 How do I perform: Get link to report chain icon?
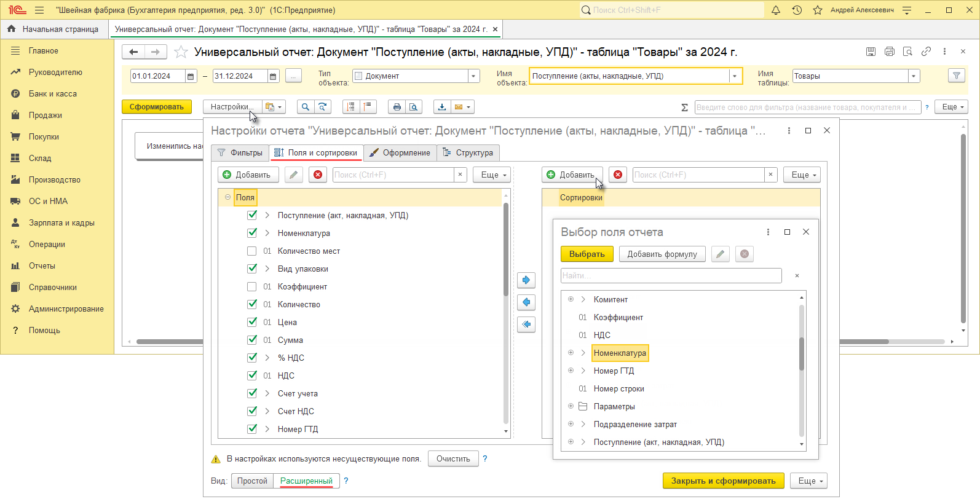click(x=926, y=52)
